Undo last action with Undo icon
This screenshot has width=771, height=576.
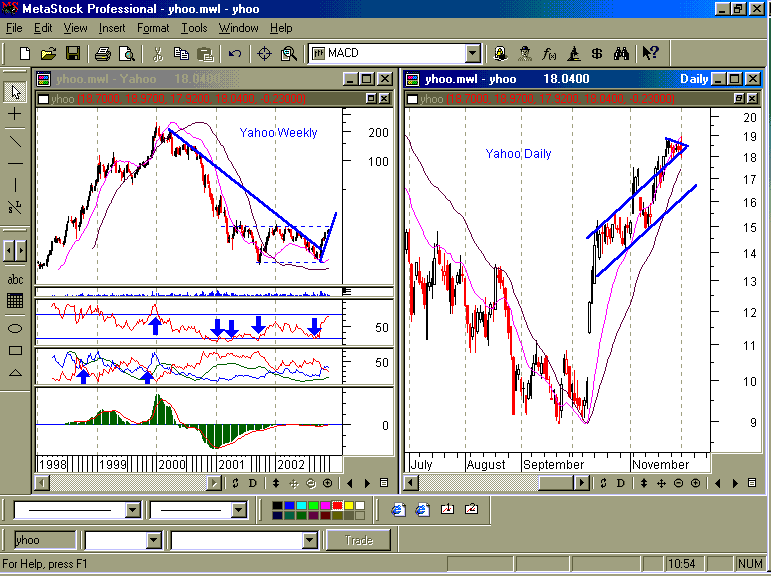point(235,53)
